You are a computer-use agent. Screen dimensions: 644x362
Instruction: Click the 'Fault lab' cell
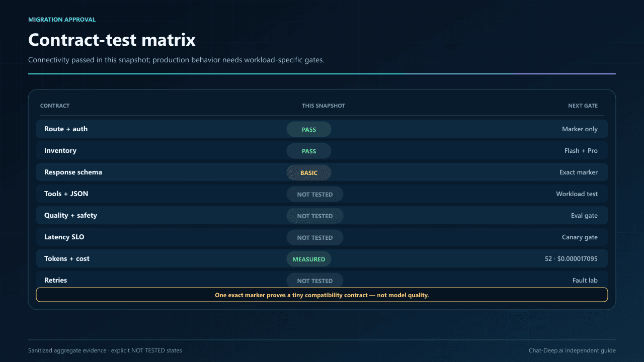click(x=585, y=280)
